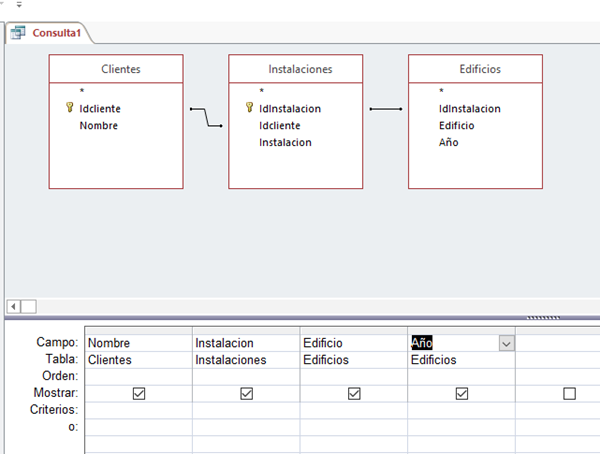Click the pane splitter grip above design grid
The height and width of the screenshot is (454, 600).
[x=543, y=318]
